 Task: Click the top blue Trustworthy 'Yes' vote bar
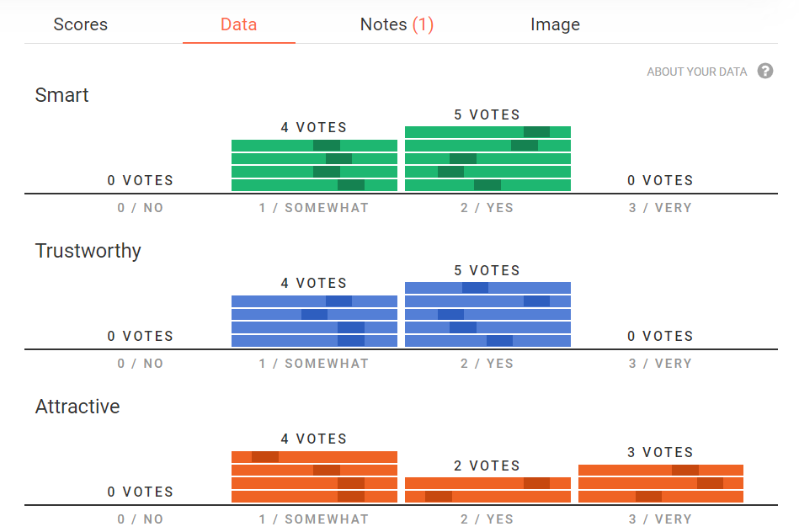pyautogui.click(x=487, y=288)
